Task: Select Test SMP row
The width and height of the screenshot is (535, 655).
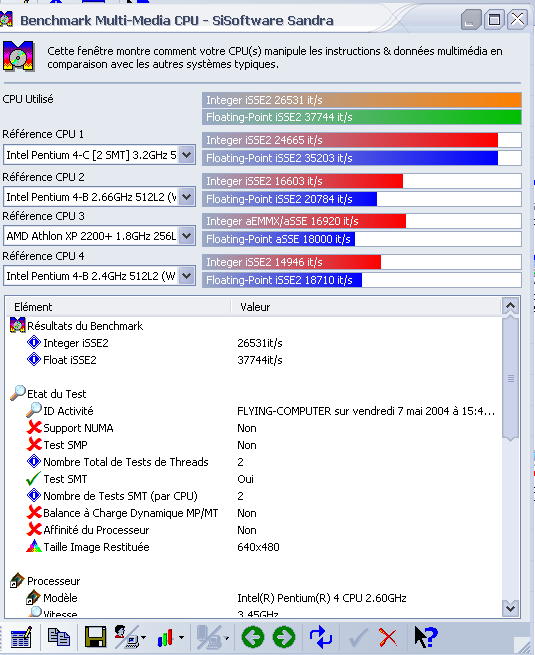Action: coord(253,445)
